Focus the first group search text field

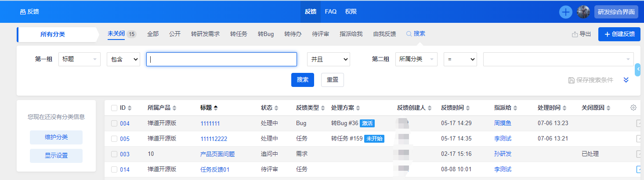coord(221,59)
